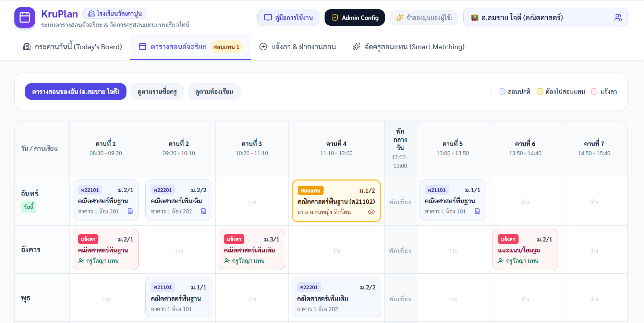Viewport: 644px width, 323px height.
Task: Click the school building icon beside โรงเรียนวัดเตาปูน
Action: click(x=91, y=13)
